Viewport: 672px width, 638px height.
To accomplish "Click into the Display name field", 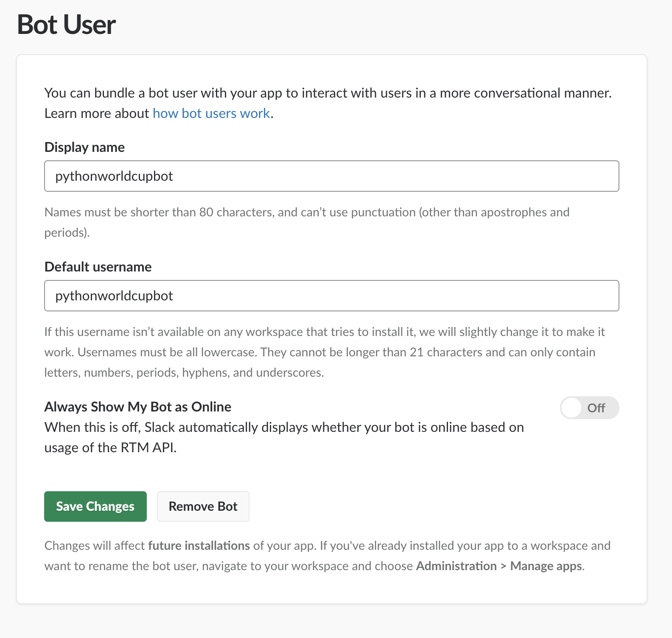I will tap(332, 176).
